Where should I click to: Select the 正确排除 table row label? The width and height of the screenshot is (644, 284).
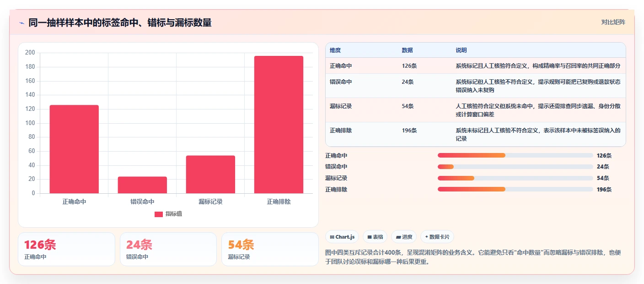point(341,131)
